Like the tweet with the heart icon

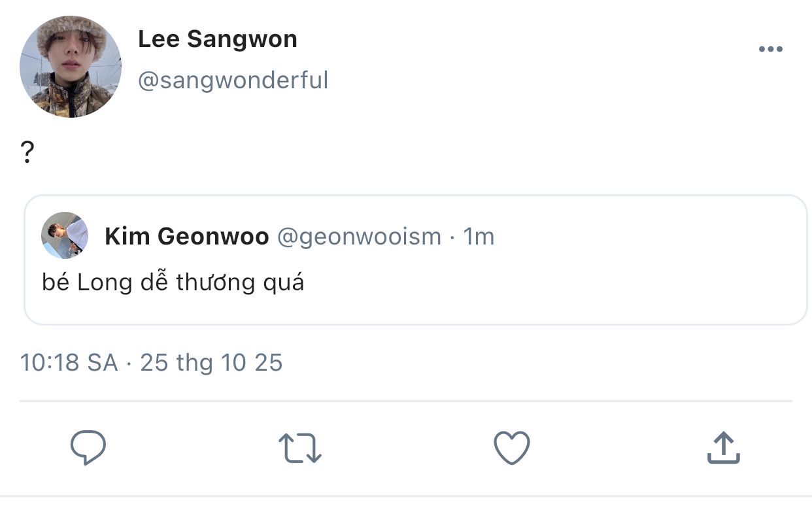511,449
